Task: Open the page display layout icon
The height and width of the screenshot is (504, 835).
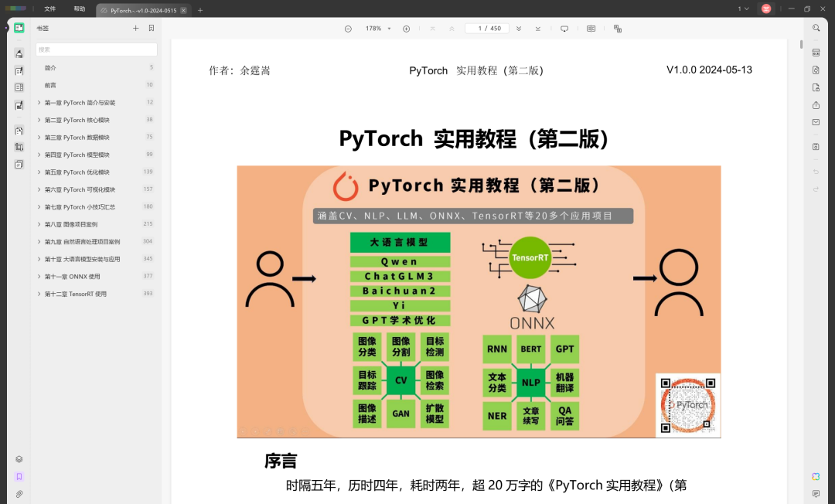Action: pos(591,29)
